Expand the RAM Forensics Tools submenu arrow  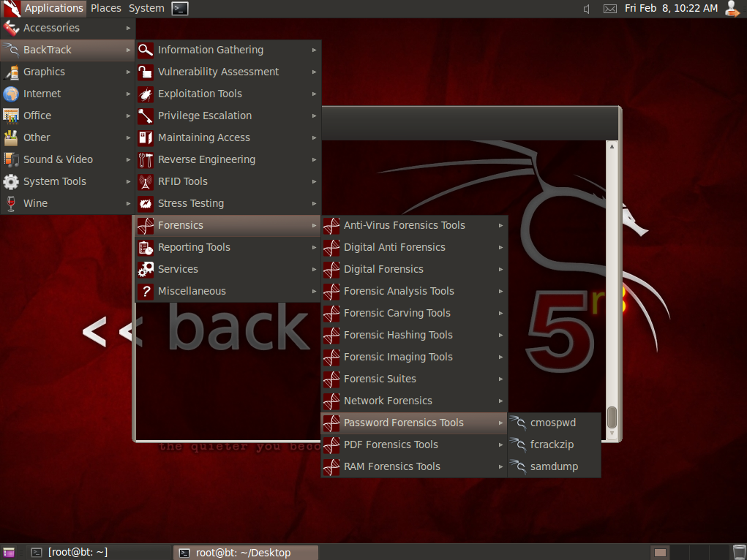[500, 466]
